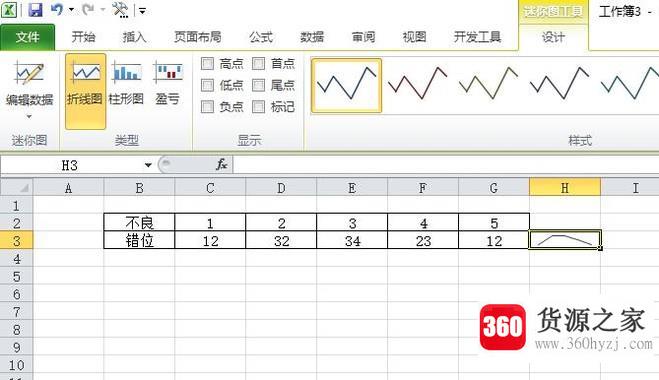Enable the 标记 checkbox

click(x=258, y=107)
